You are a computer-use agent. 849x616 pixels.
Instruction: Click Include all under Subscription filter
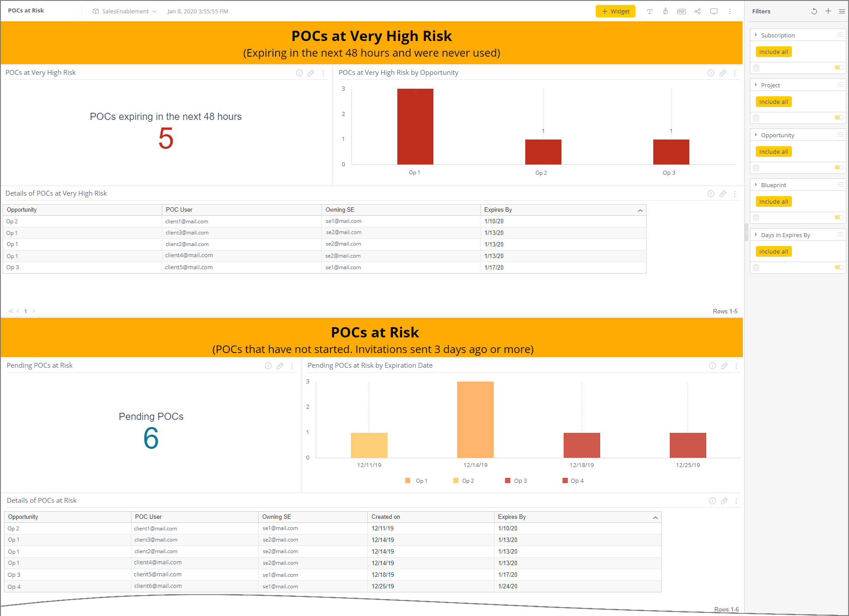[x=774, y=52]
